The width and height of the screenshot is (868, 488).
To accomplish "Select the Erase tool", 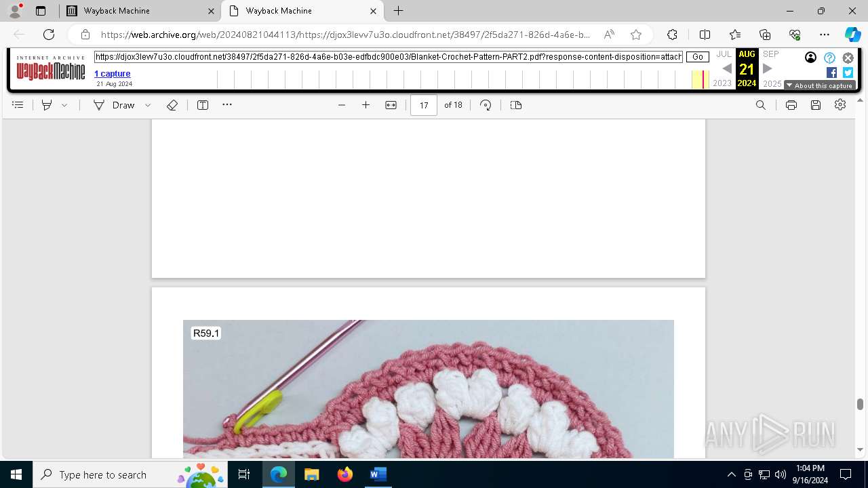I will (172, 105).
